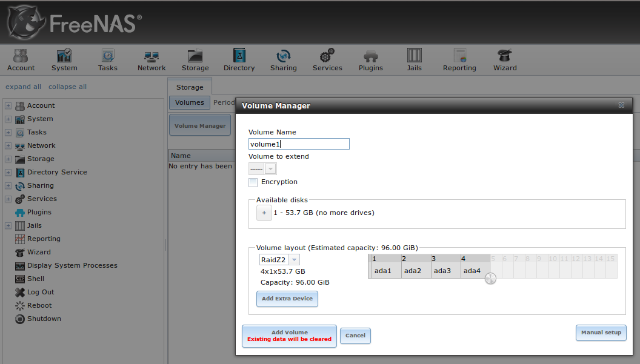640x364 pixels.
Task: Enable the Encryption checkbox
Action: tap(253, 182)
